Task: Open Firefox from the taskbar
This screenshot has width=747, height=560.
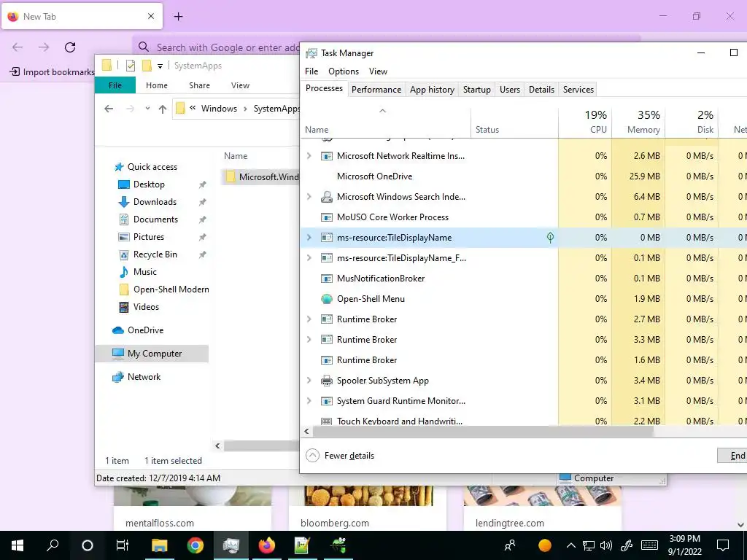Action: pos(267,545)
